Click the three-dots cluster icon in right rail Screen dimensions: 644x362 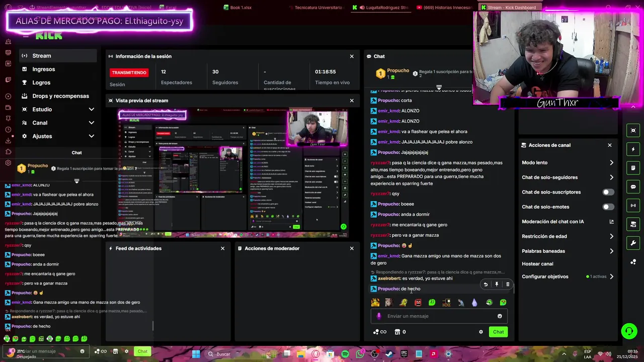[633, 261]
